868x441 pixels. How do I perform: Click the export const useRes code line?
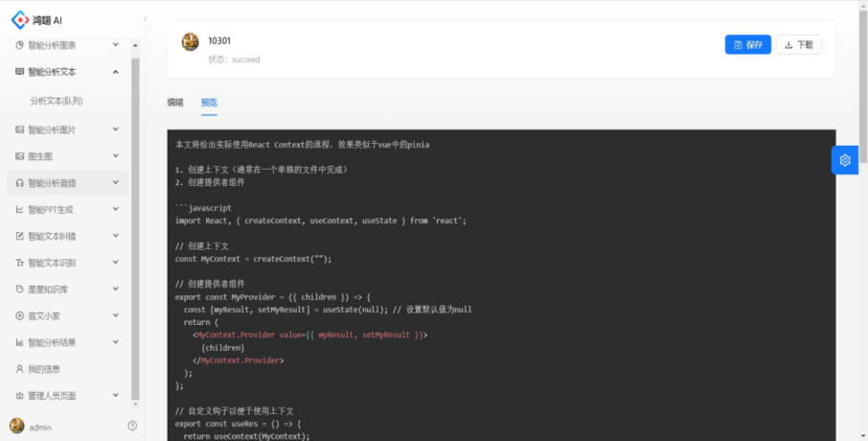[238, 424]
